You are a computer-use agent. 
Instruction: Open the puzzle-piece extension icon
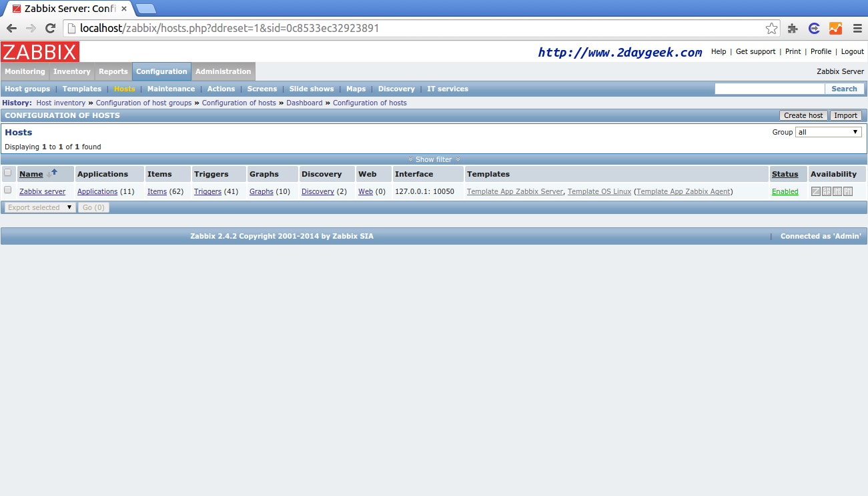(793, 28)
